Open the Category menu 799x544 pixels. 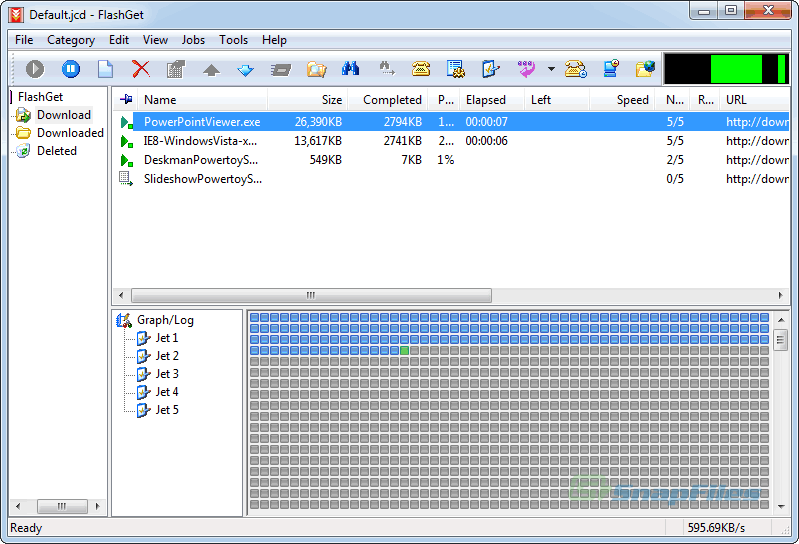[x=71, y=40]
